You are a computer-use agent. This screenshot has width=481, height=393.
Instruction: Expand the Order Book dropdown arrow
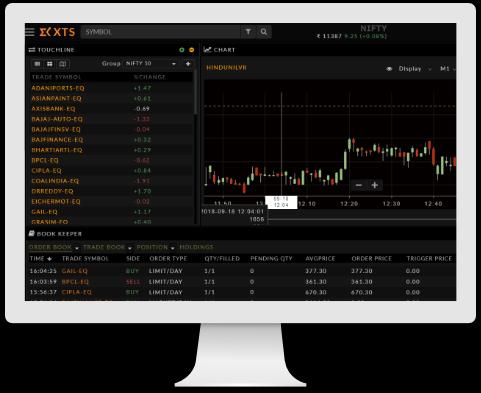coord(77,248)
